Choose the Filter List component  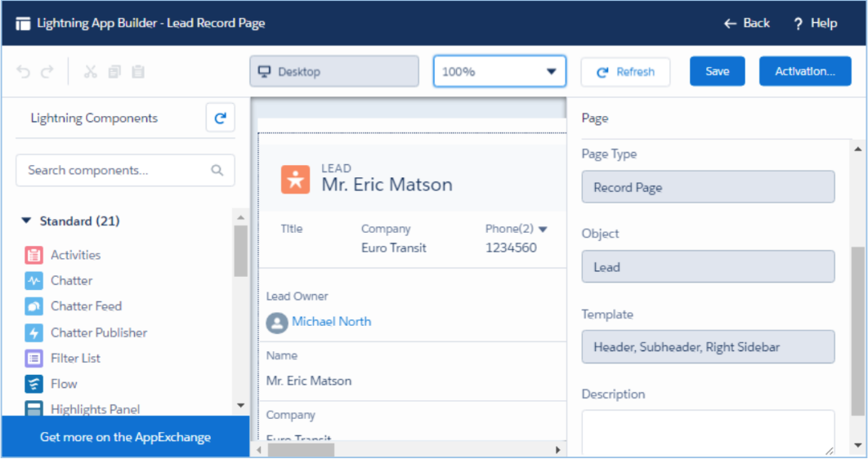[x=75, y=358]
